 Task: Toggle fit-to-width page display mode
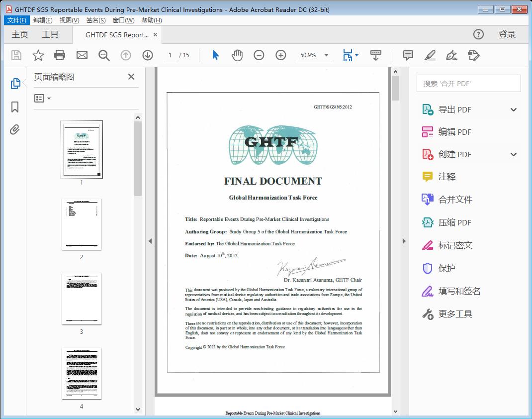[348, 55]
